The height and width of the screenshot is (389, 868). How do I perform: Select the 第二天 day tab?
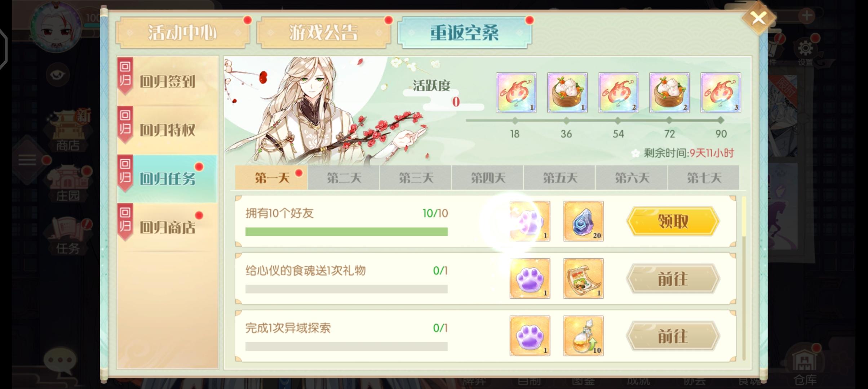[344, 178]
